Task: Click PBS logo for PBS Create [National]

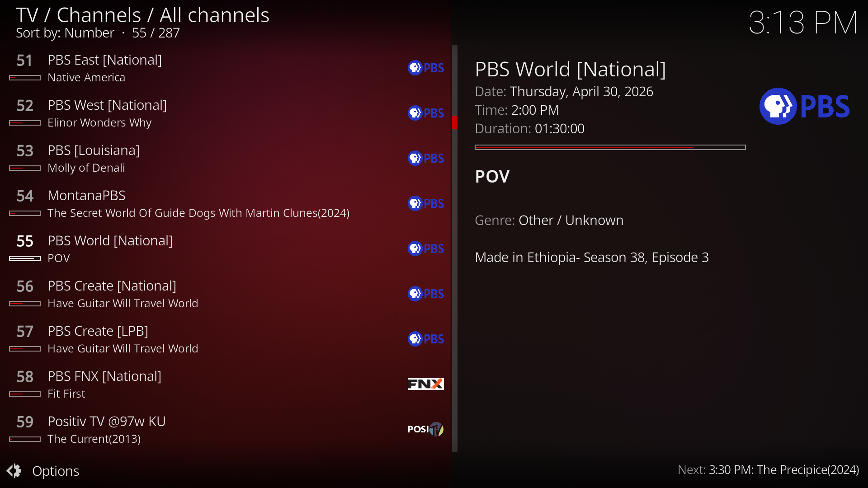Action: click(x=426, y=294)
